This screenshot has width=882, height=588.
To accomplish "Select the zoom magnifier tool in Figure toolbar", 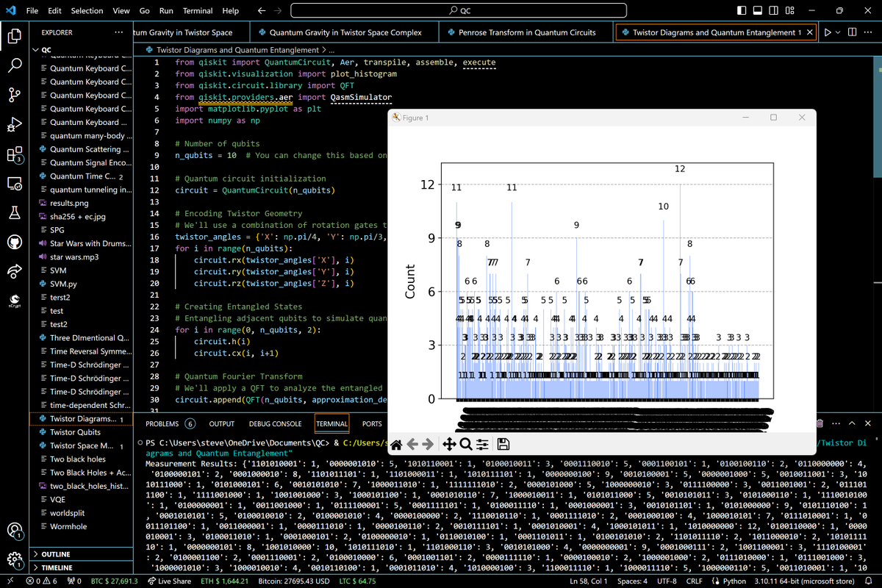I will 466,444.
